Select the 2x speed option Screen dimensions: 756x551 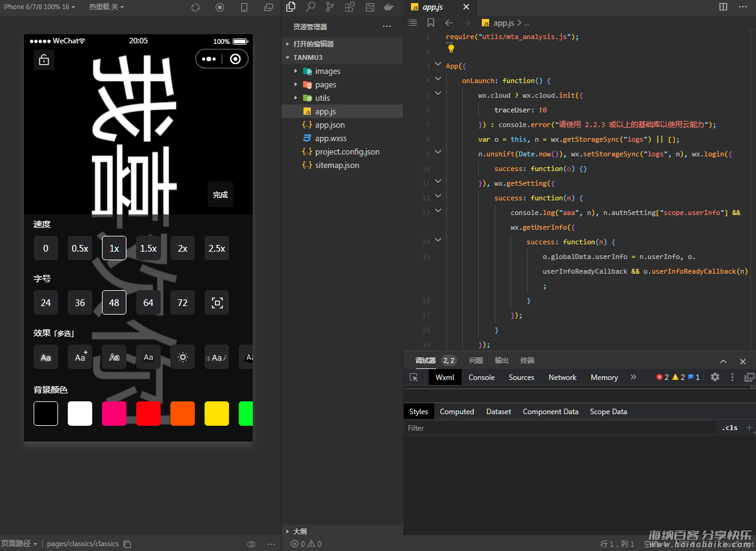point(183,248)
